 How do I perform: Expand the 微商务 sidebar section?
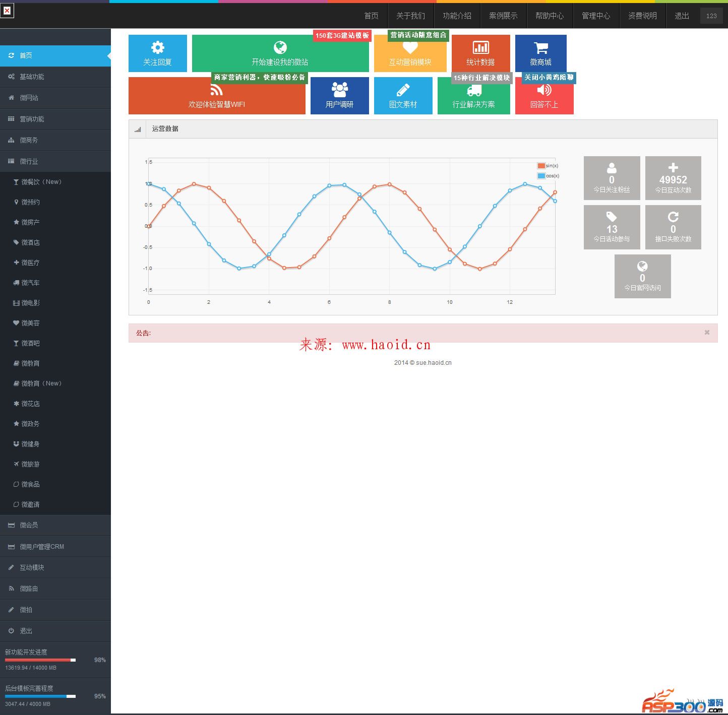[x=55, y=140]
